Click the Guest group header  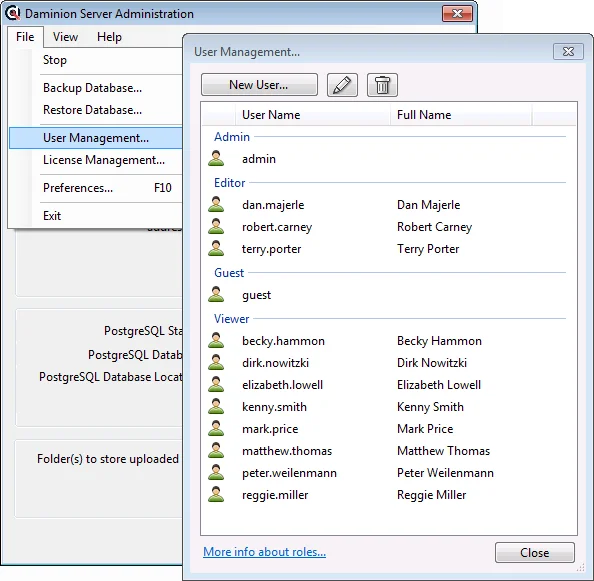(x=229, y=273)
